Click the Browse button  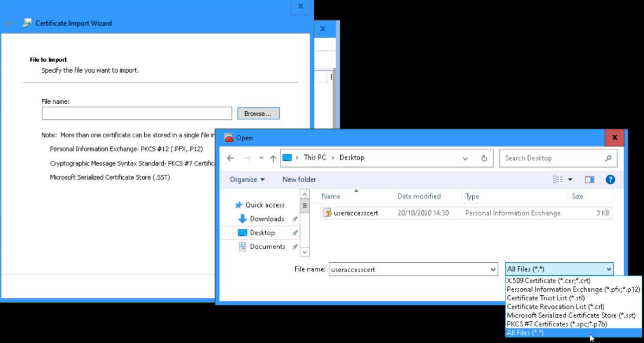258,114
